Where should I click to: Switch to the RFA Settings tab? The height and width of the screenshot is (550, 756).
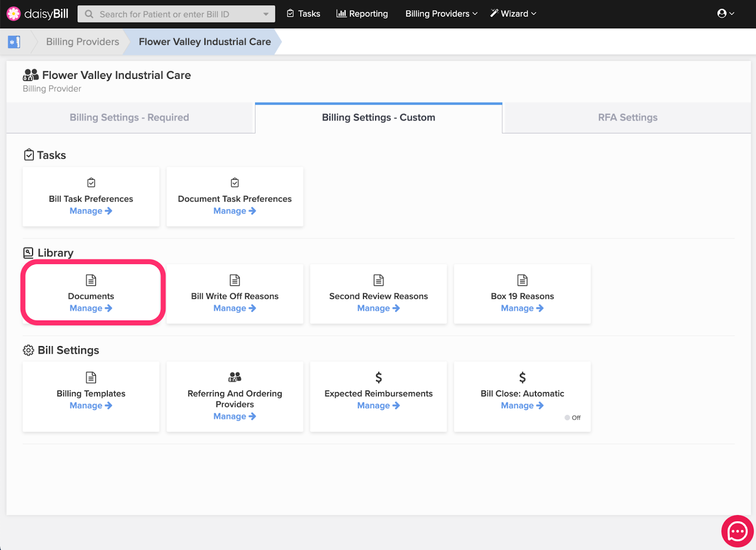pyautogui.click(x=627, y=117)
